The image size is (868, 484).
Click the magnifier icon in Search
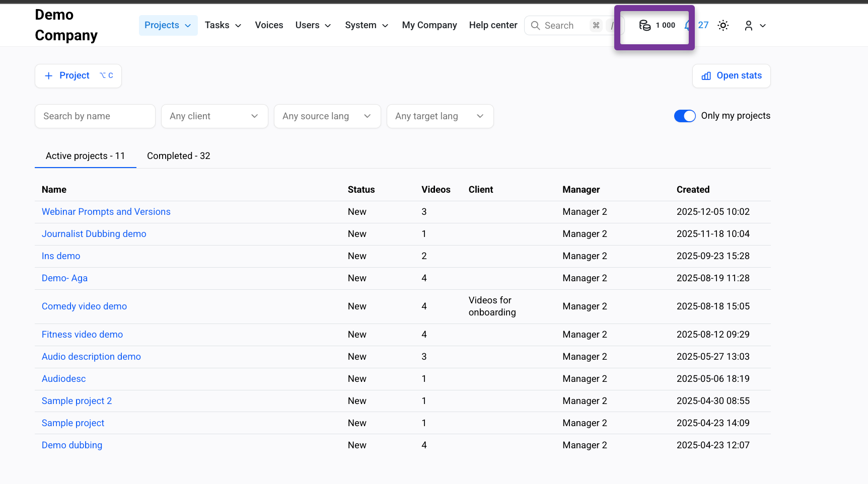click(x=535, y=26)
